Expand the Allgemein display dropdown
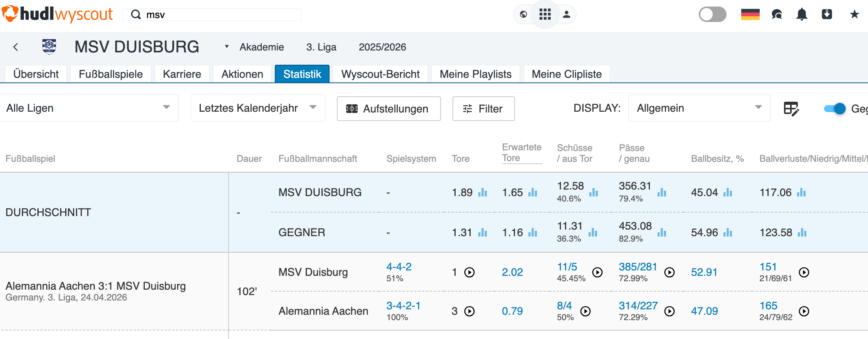Image resolution: width=868 pixels, height=339 pixels. [x=699, y=108]
